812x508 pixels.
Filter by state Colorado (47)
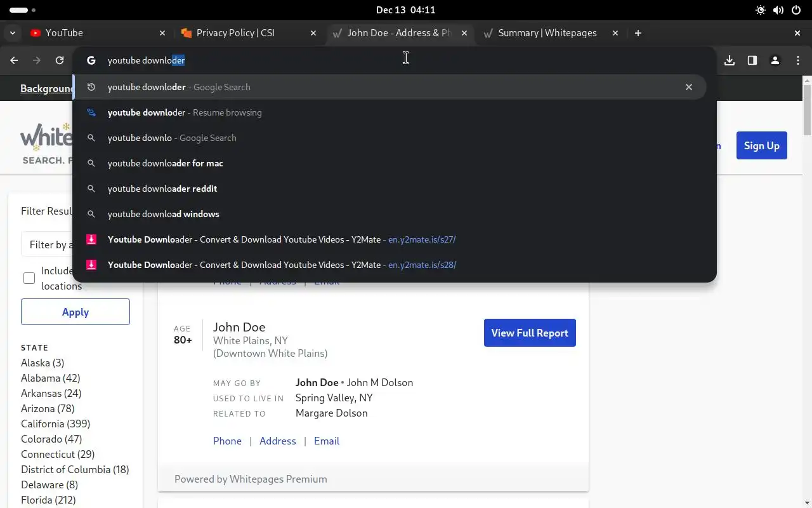point(51,439)
